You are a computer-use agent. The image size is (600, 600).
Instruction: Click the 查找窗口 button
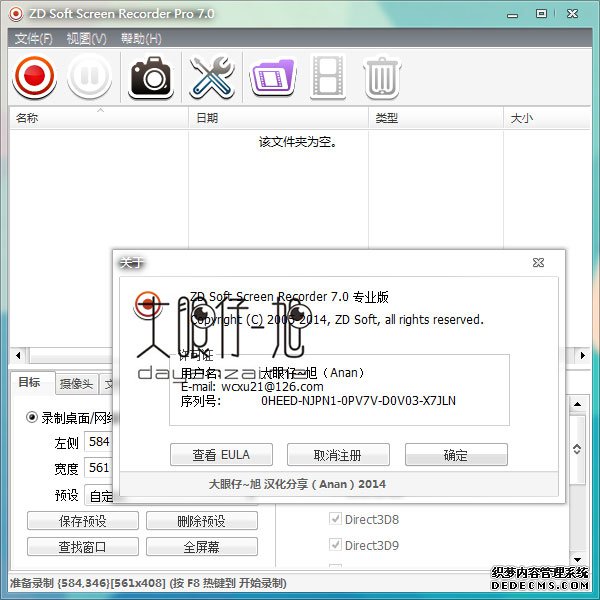[83, 547]
